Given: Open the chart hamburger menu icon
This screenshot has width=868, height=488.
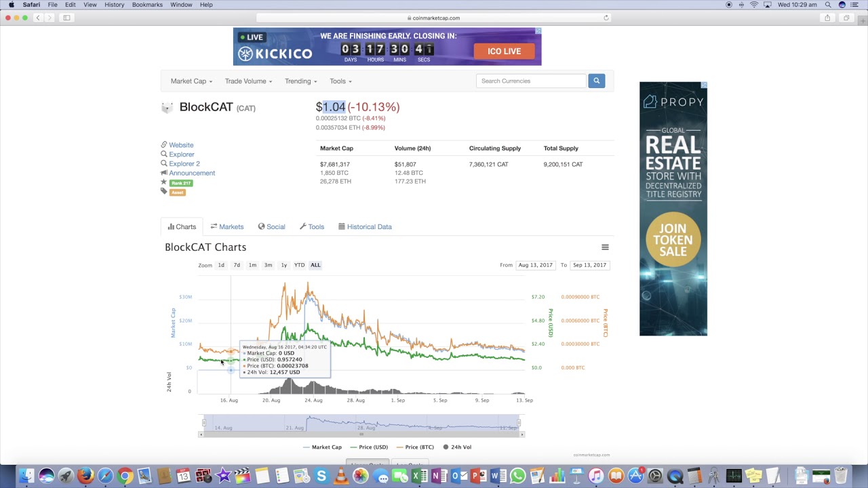Looking at the screenshot, I should point(605,247).
